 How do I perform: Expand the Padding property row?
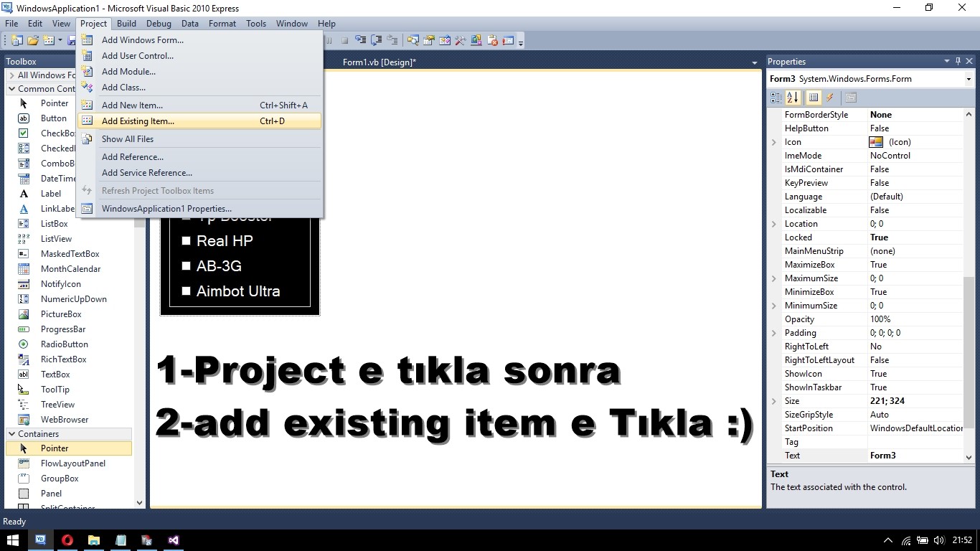point(774,333)
